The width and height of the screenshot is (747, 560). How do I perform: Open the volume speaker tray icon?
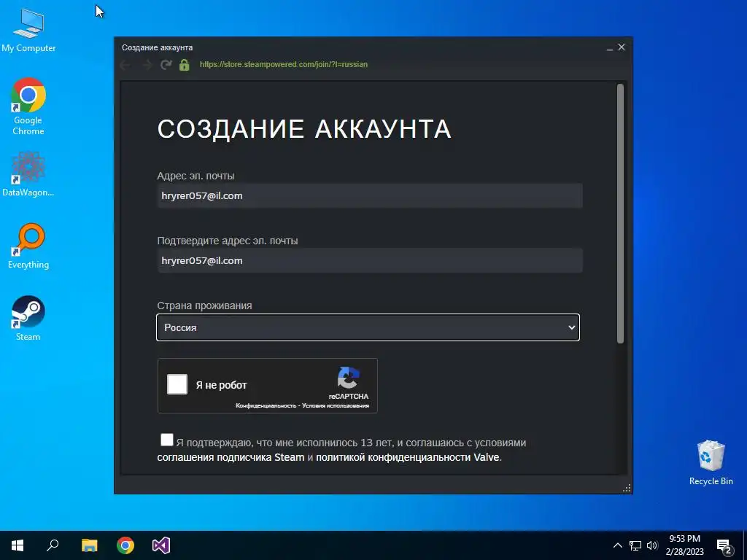[652, 545]
